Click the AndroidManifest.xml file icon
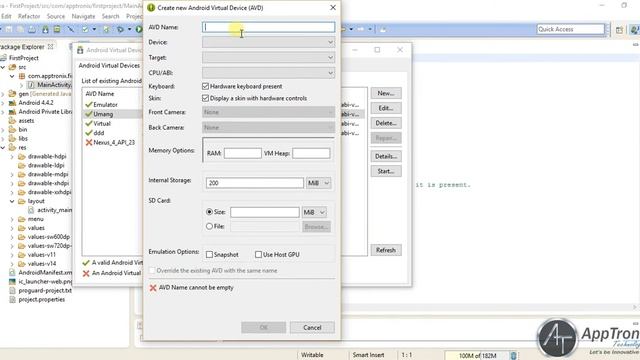This screenshot has height=360, width=640. coord(12,273)
